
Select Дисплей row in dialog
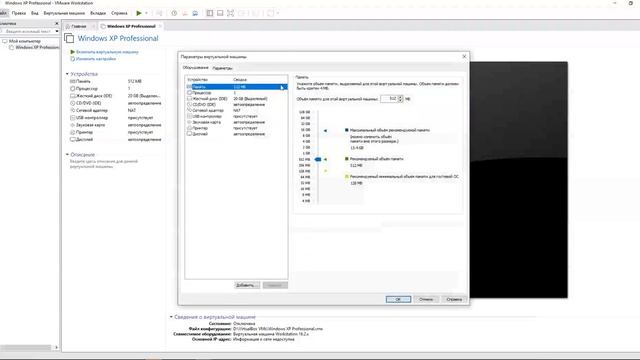pyautogui.click(x=237, y=134)
